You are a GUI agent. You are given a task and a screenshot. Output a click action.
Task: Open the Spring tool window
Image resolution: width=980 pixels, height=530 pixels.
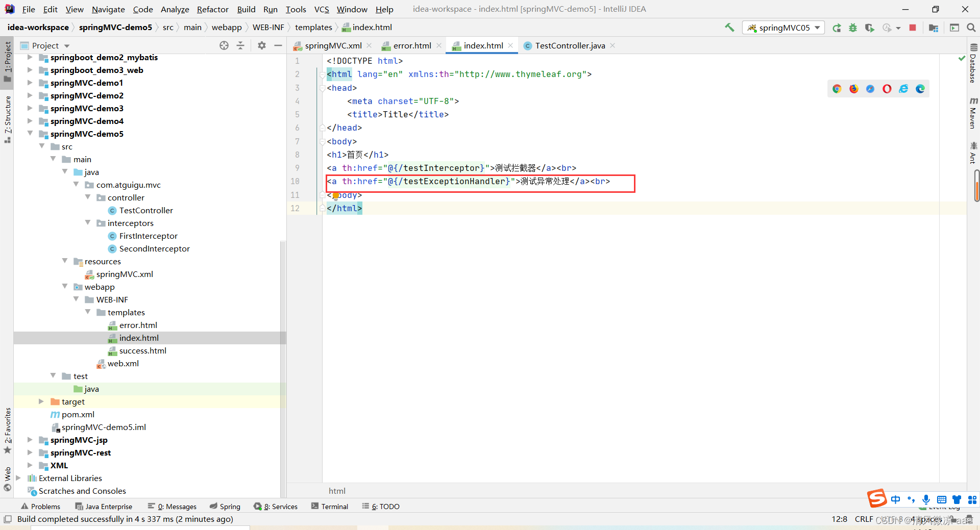tap(225, 507)
